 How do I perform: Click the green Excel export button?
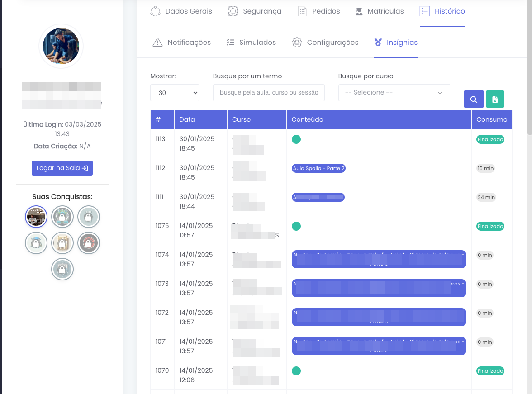495,100
